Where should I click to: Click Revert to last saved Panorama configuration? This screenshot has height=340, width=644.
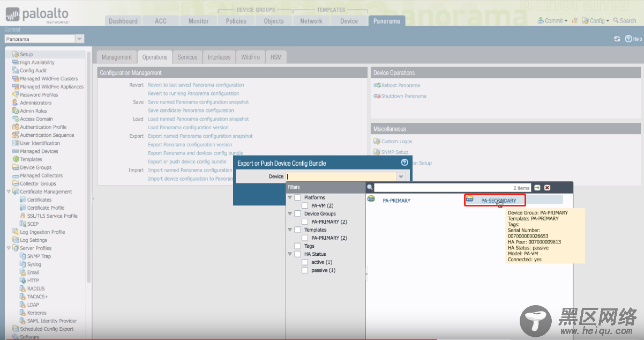click(x=196, y=85)
